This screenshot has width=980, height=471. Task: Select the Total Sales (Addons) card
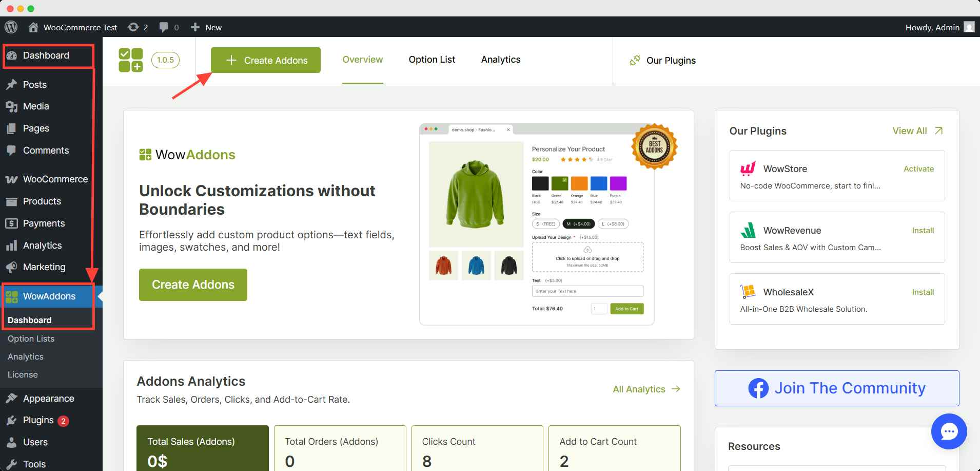coord(203,448)
